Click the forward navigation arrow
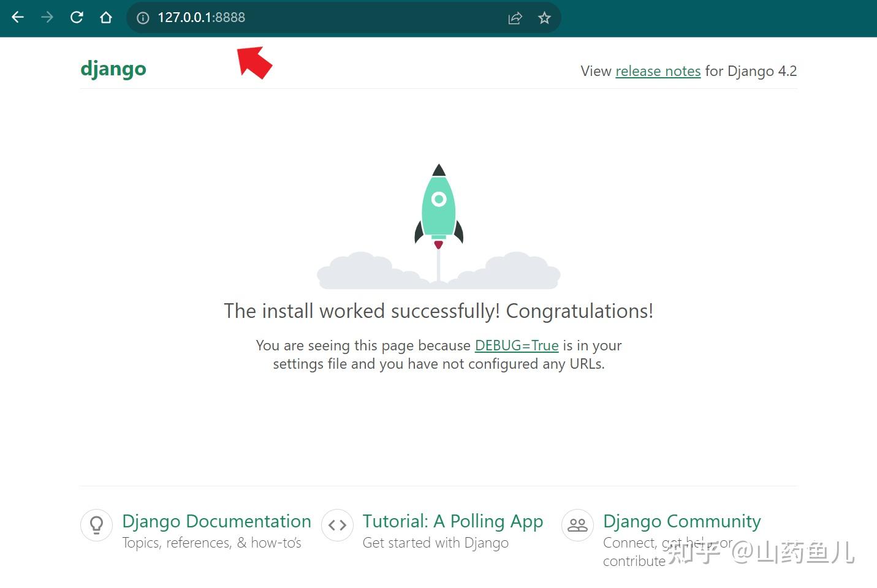This screenshot has height=588, width=877. [47, 17]
